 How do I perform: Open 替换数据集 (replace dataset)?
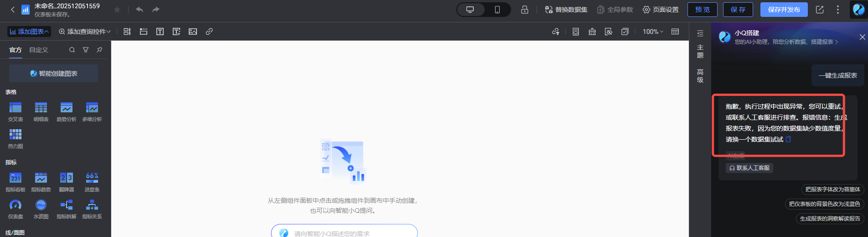[566, 10]
